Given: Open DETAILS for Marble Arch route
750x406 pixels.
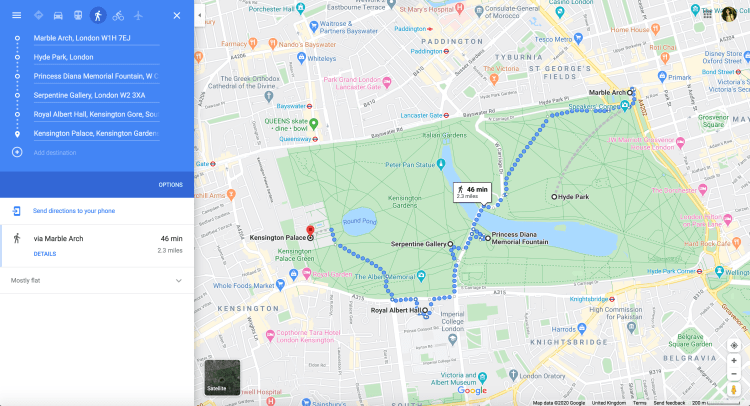Looking at the screenshot, I should tap(44, 254).
